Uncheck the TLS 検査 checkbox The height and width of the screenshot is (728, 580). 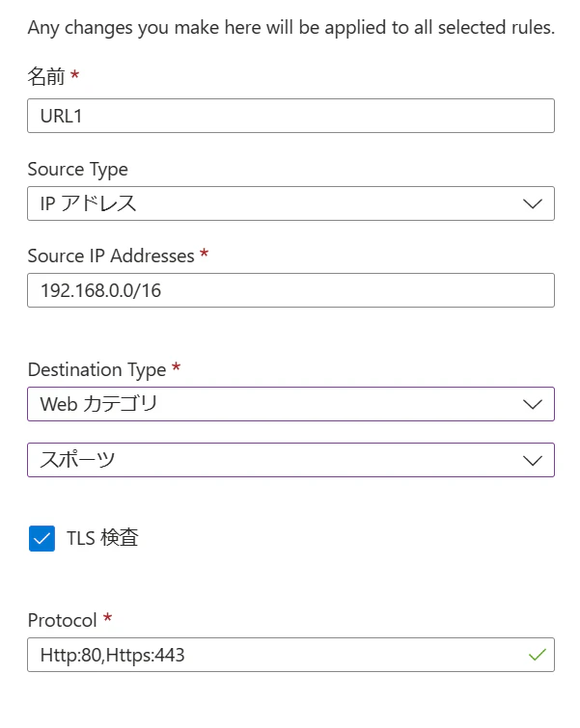(x=42, y=539)
